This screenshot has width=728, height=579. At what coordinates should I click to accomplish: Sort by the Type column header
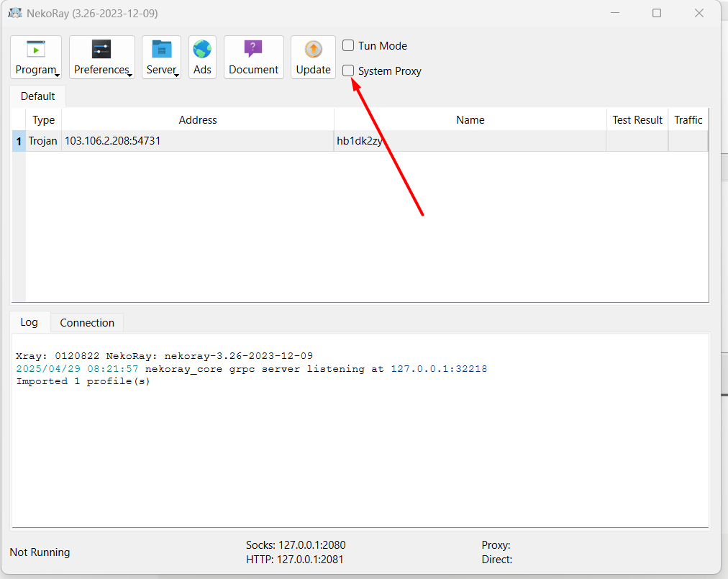coord(44,120)
